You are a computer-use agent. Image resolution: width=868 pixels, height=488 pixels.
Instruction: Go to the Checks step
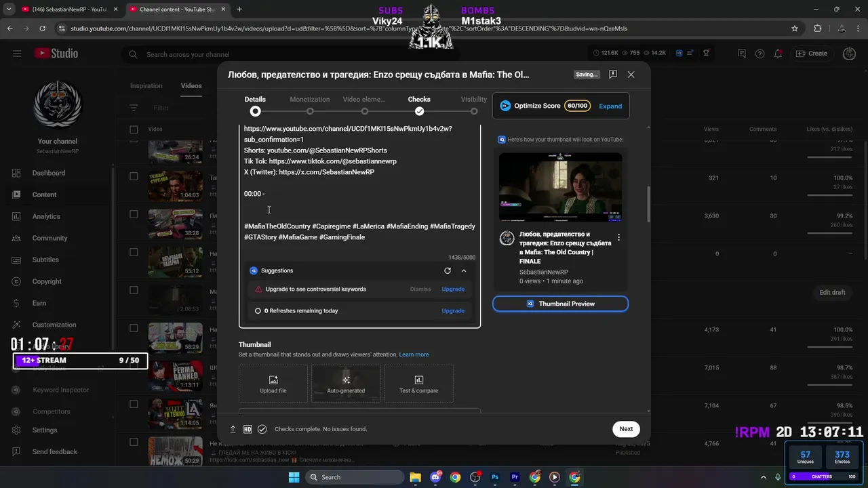419,105
